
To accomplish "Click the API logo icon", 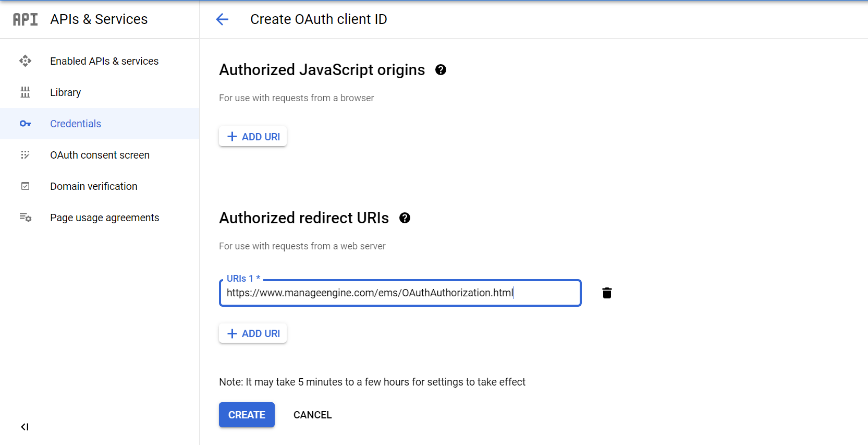I will click(25, 19).
